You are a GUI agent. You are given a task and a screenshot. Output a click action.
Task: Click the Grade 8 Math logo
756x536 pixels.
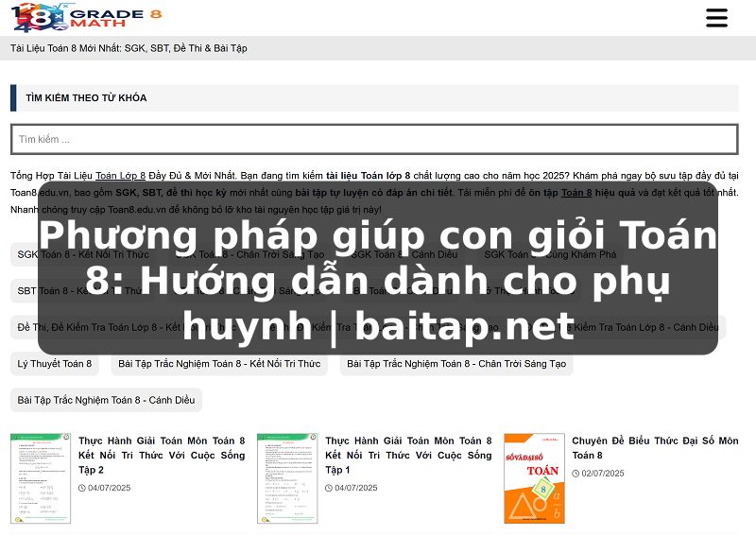pos(86,17)
